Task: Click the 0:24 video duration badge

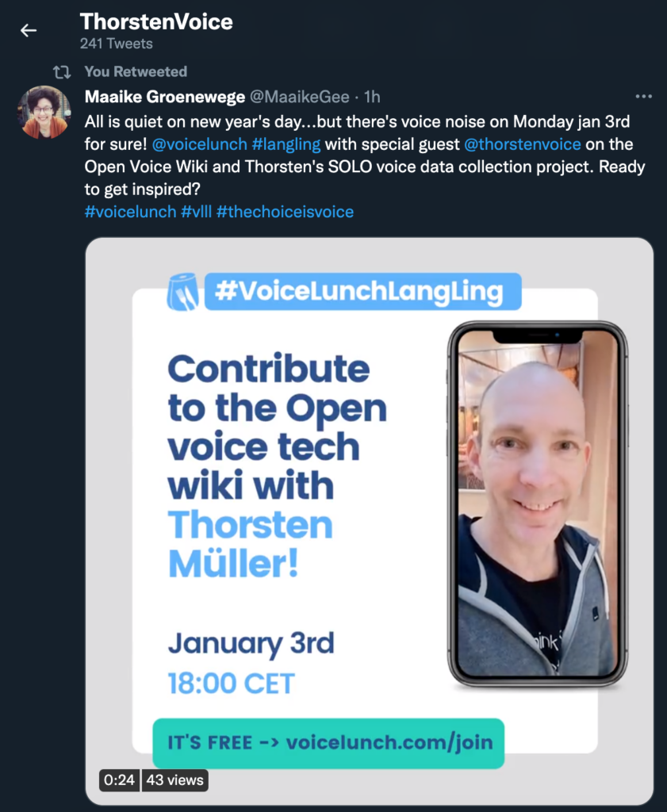Action: tap(120, 780)
